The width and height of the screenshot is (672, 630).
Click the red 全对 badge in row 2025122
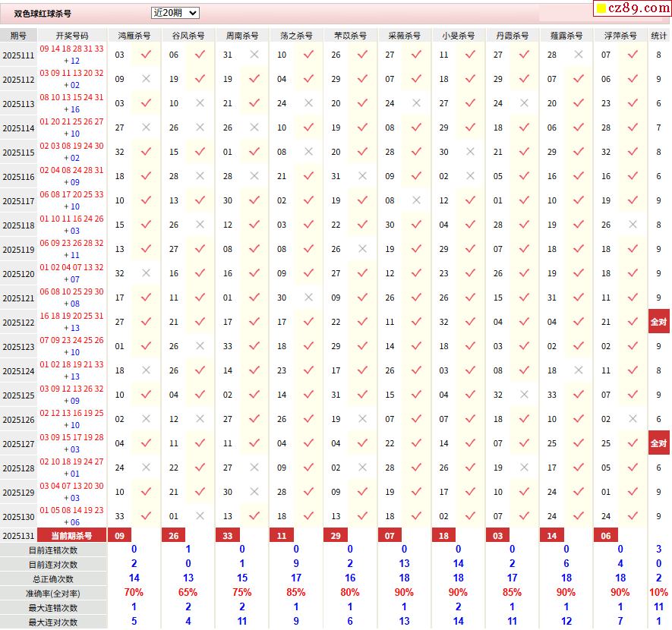(x=659, y=322)
